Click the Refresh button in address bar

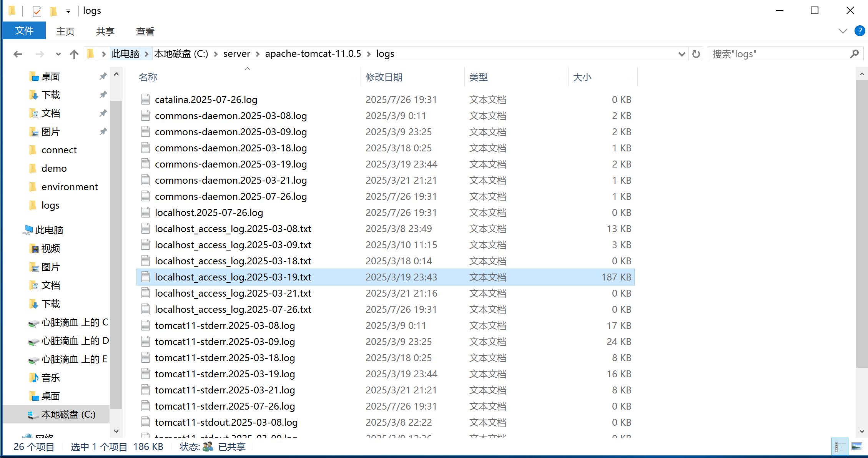pyautogui.click(x=696, y=54)
